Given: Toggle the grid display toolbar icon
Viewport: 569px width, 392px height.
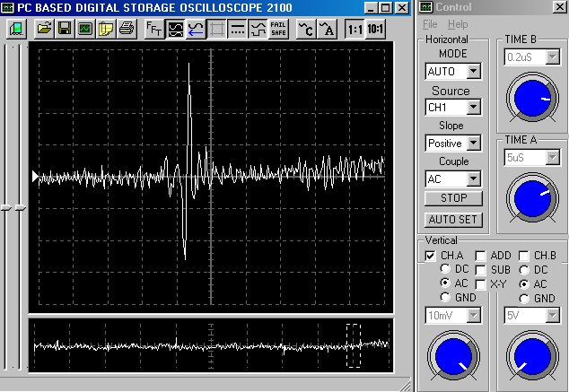Looking at the screenshot, I should click(216, 28).
